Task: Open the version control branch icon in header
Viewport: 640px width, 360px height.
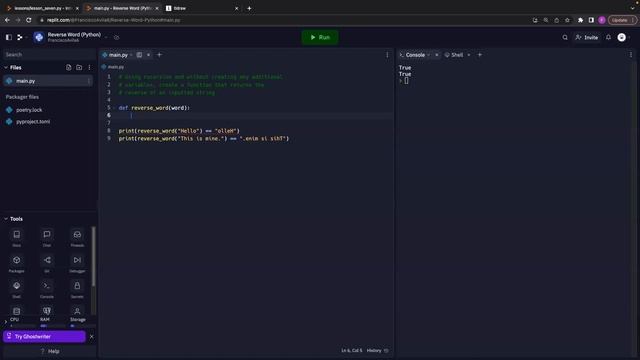Action: (x=20, y=37)
